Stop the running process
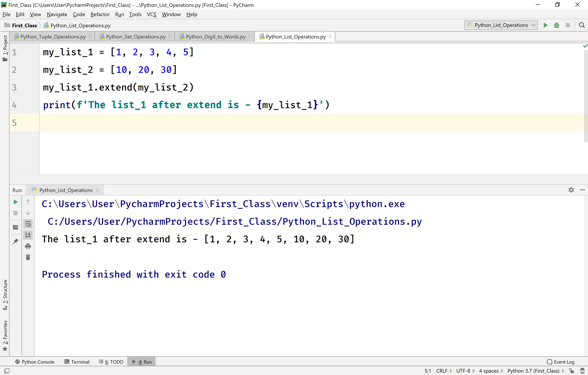The width and height of the screenshot is (588, 375). click(x=15, y=213)
